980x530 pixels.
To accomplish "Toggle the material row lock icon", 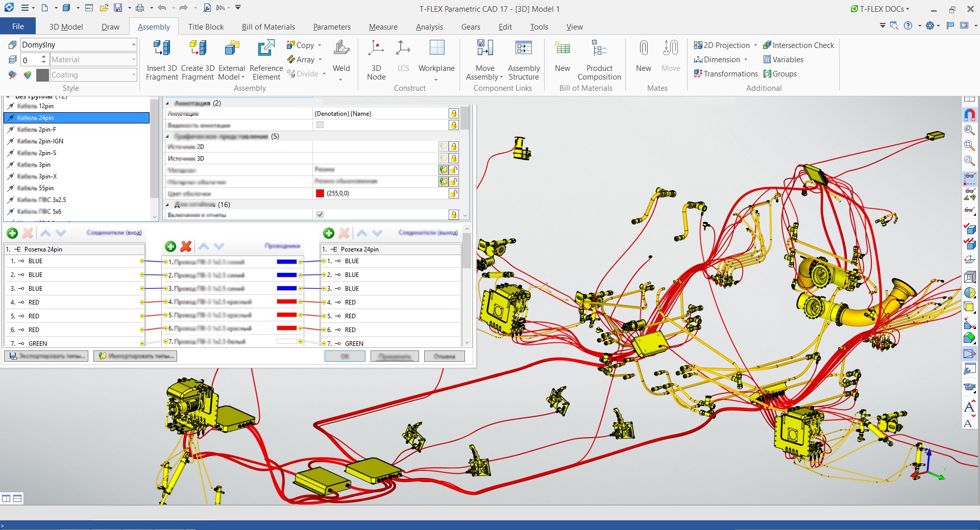I will point(453,170).
